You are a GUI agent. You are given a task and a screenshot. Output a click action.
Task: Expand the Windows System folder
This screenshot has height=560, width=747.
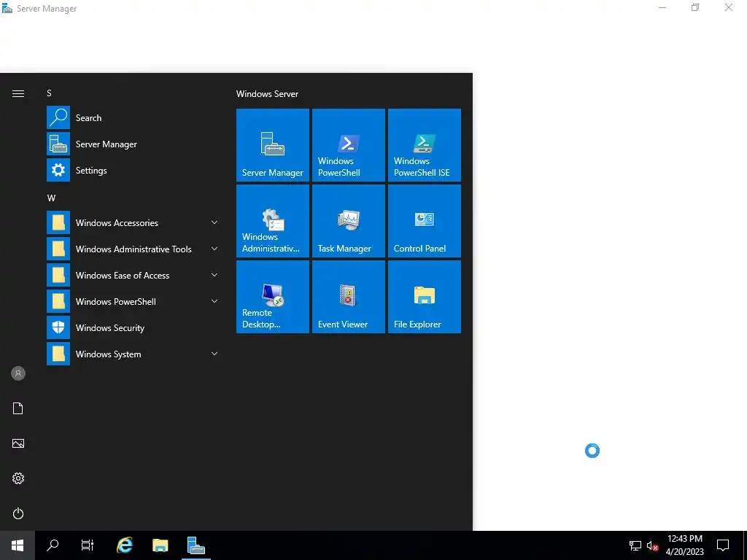(x=133, y=354)
